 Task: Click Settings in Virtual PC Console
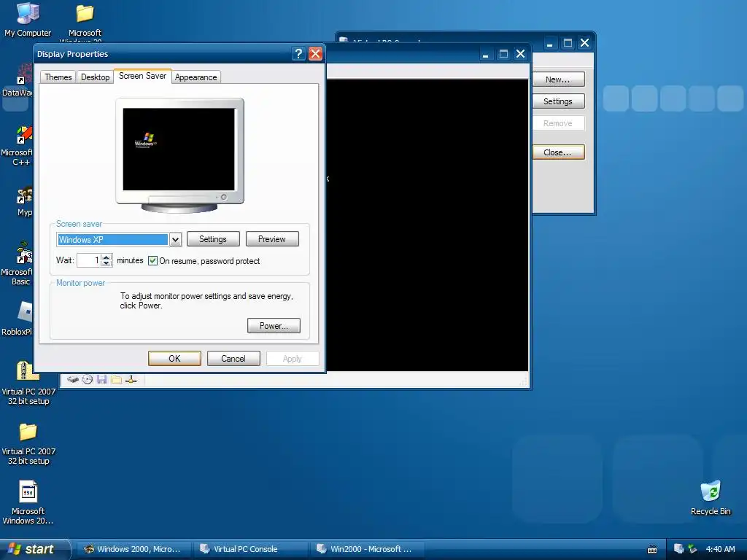click(557, 101)
